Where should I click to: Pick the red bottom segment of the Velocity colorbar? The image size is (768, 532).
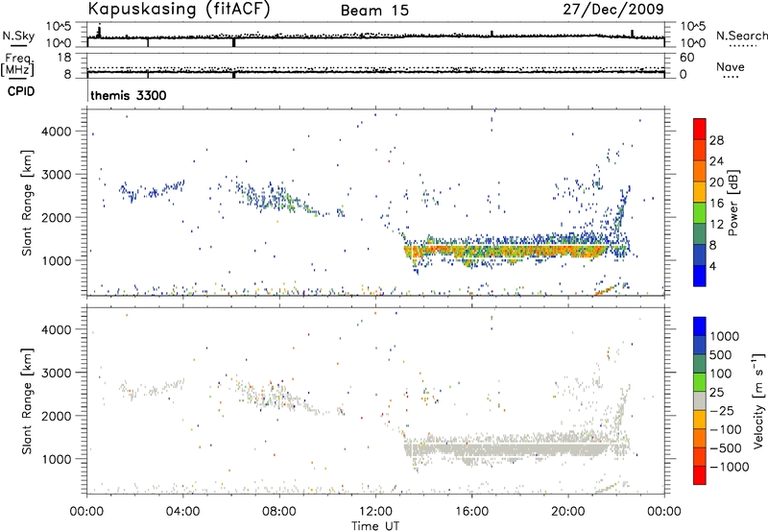click(700, 475)
